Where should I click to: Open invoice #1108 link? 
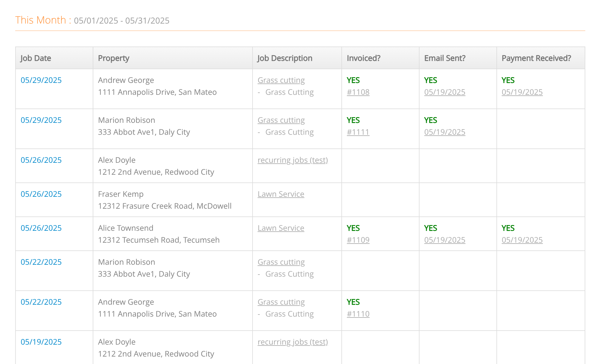tap(358, 92)
